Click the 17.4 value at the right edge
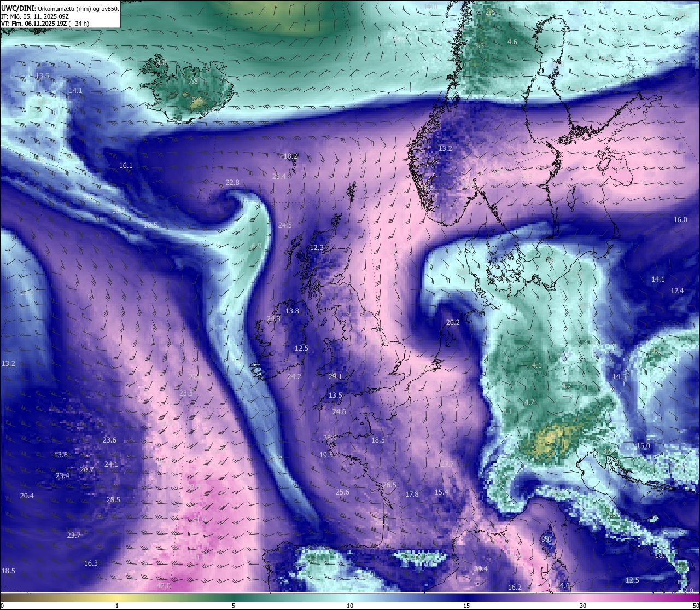700x610 pixels. [x=677, y=291]
